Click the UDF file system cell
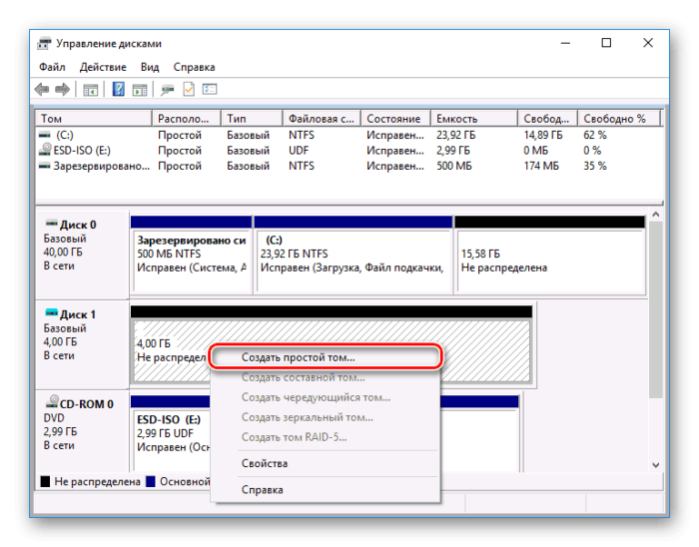Viewport: 699px width, 547px height. pyautogui.click(x=298, y=150)
